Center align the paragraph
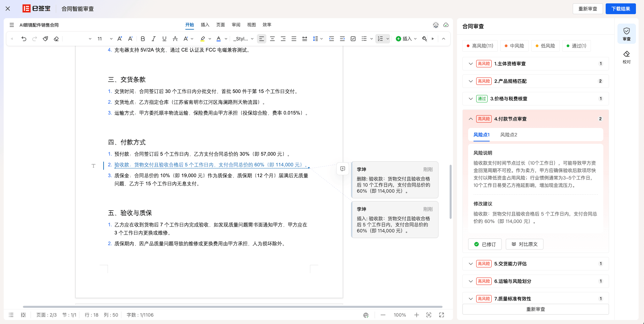The image size is (644, 324). click(x=272, y=39)
